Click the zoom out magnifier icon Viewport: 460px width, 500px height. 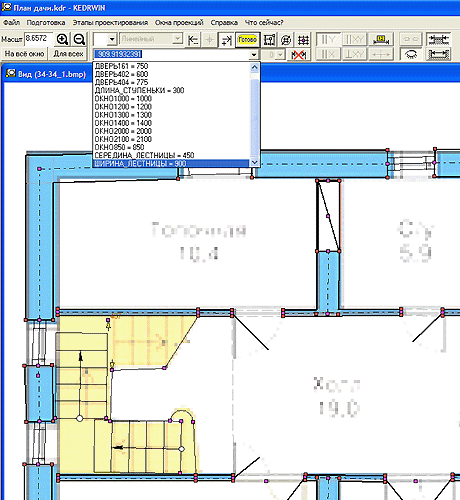(x=79, y=39)
